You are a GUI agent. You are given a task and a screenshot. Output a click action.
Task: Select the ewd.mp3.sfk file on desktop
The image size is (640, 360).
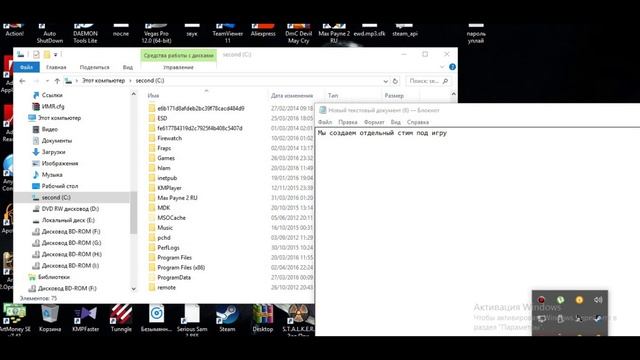[369, 31]
